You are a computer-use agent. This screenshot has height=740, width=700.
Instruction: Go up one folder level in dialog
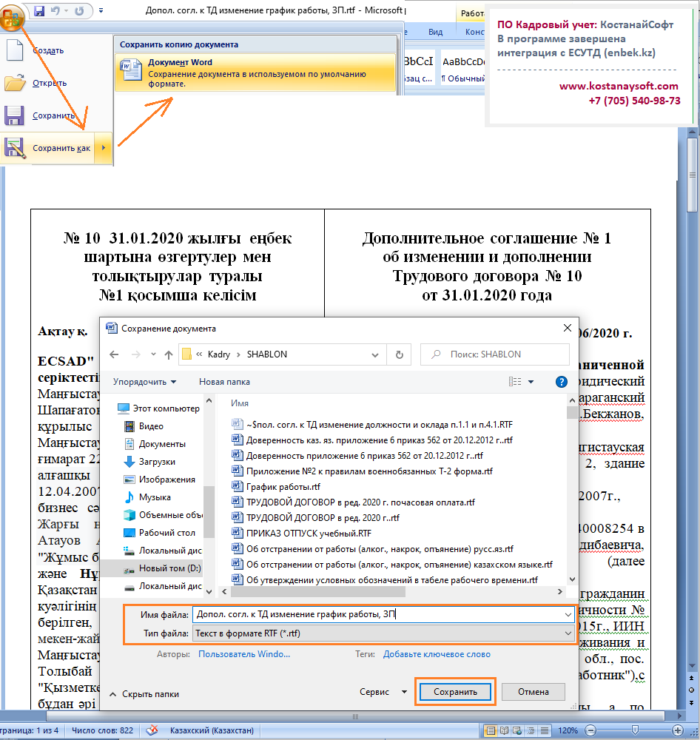[x=169, y=354]
